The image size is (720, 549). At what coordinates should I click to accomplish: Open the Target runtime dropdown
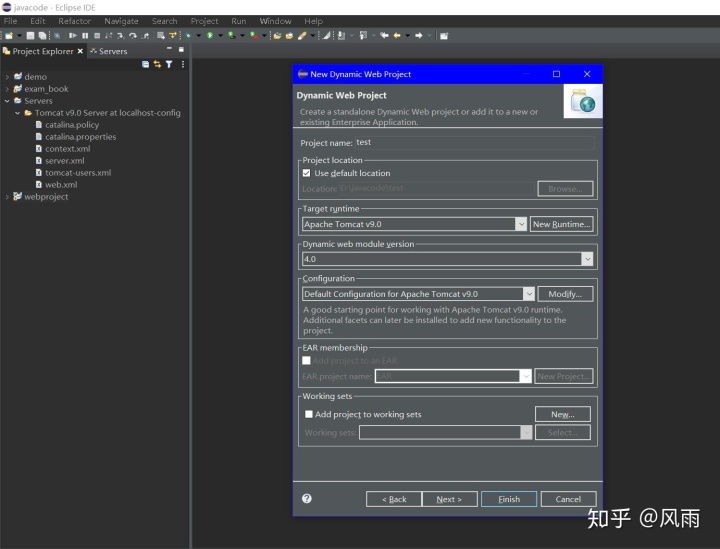pos(521,224)
